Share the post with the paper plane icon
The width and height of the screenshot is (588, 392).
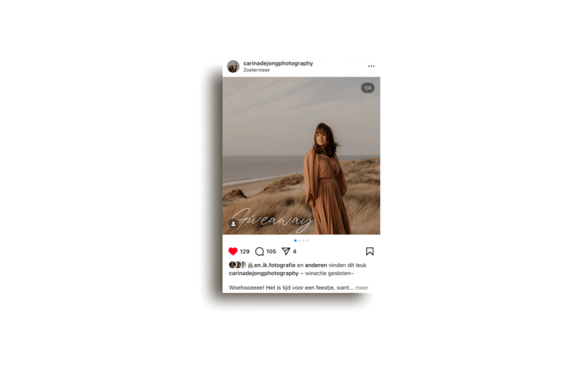pyautogui.click(x=286, y=252)
